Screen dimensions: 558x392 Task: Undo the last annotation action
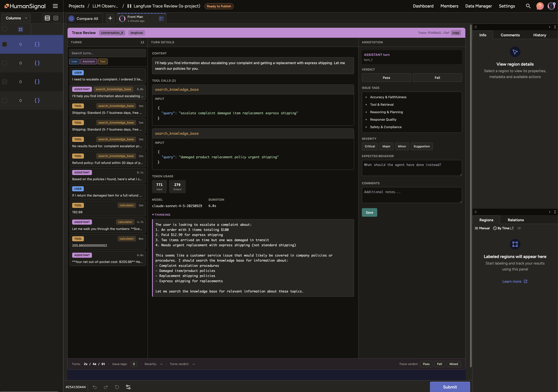[x=95, y=387]
